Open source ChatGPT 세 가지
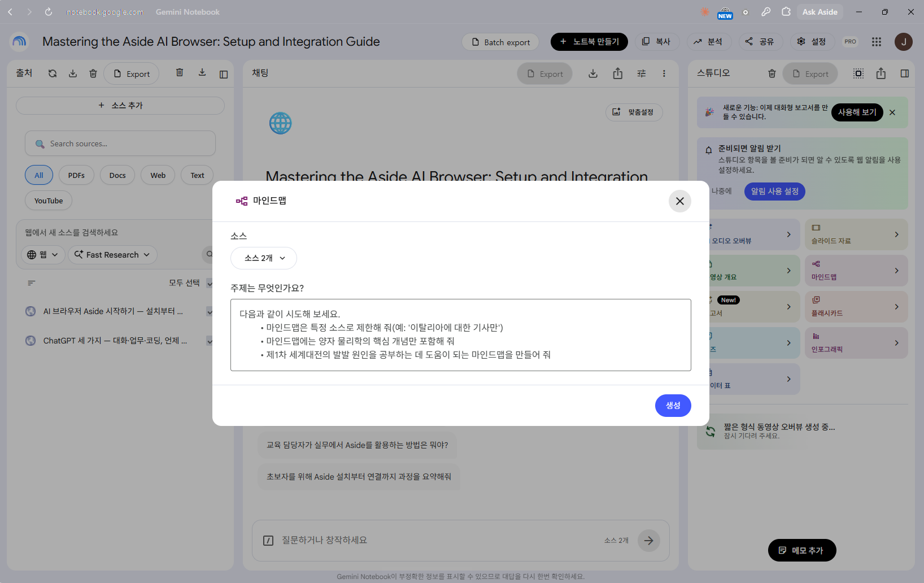The image size is (924, 583). [x=115, y=341]
